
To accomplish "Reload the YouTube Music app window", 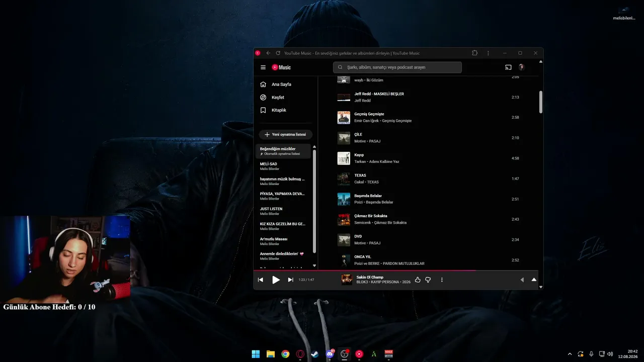I will click(278, 53).
